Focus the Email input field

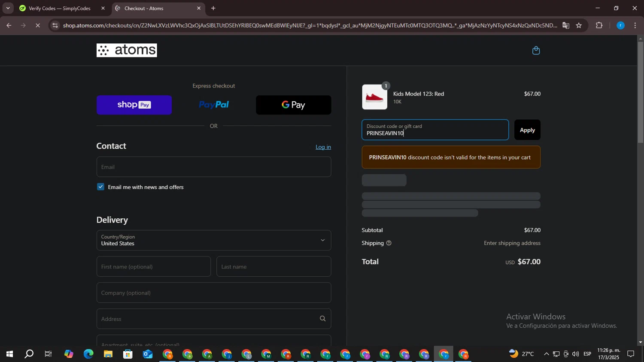pyautogui.click(x=214, y=167)
